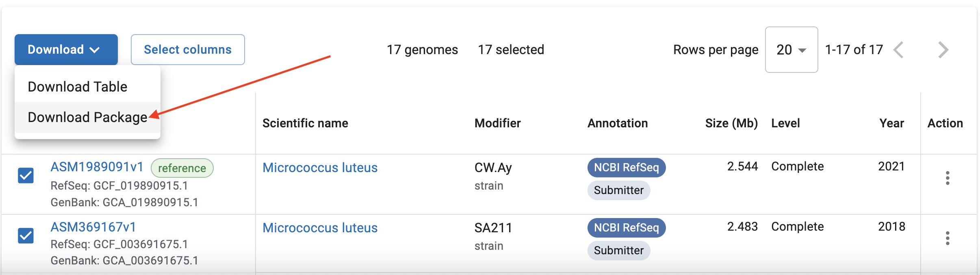This screenshot has height=275, width=980.
Task: Open actions menu for ASM1989091v1 row
Action: coord(947,178)
